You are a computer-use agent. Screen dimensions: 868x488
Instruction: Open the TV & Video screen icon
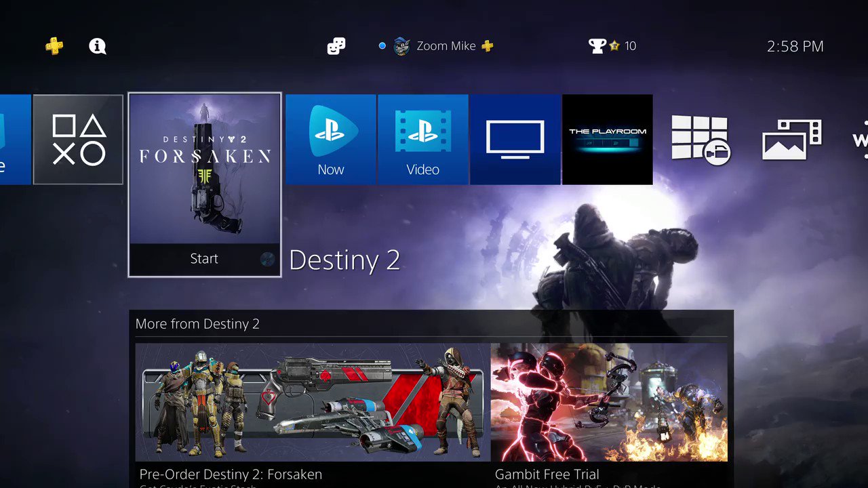coord(515,140)
